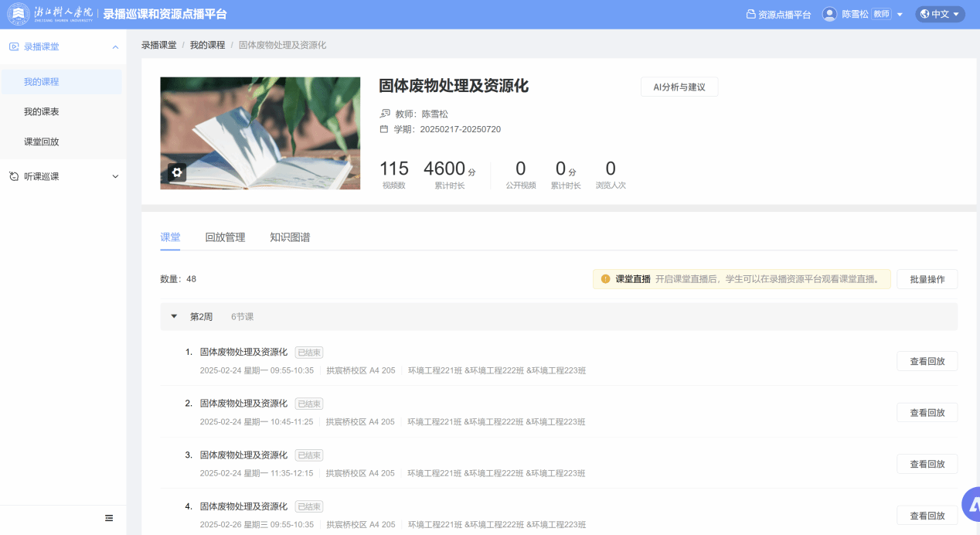
Task: Switch to the 知识图谱 tab
Action: [x=290, y=237]
